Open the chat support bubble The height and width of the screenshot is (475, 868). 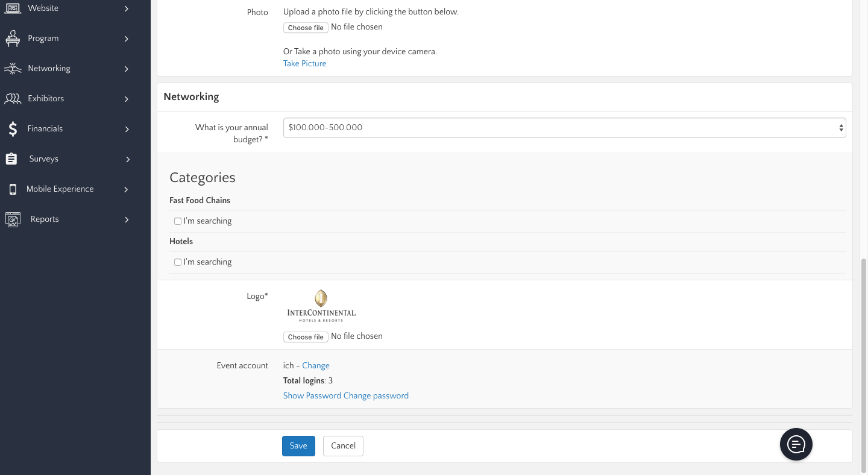click(796, 444)
